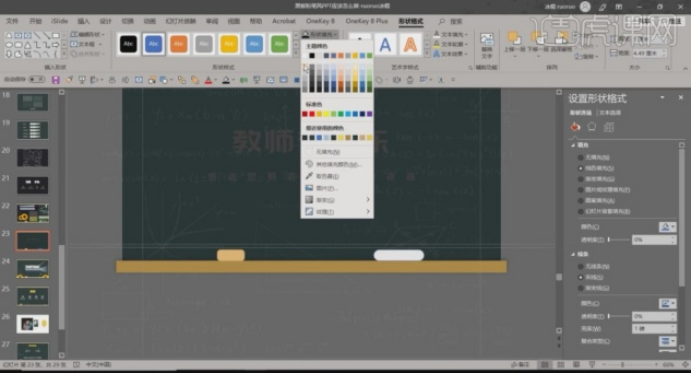Switch to the iSlide tab

pos(59,21)
